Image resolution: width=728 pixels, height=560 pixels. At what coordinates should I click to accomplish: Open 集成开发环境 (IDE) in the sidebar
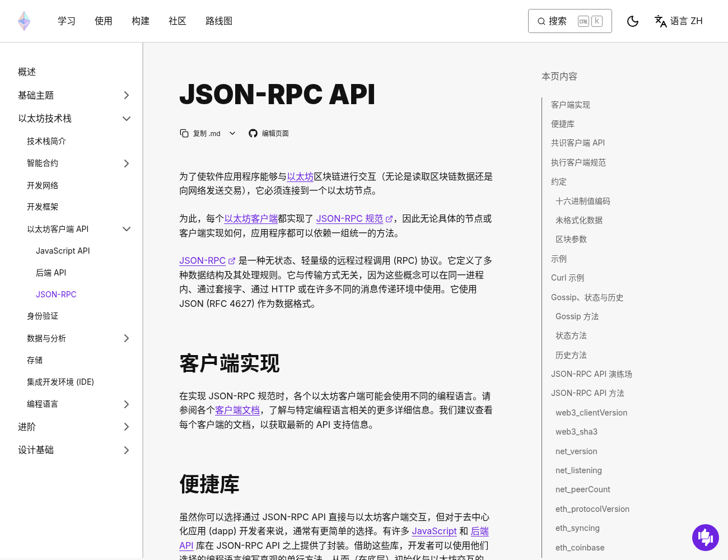pos(60,382)
